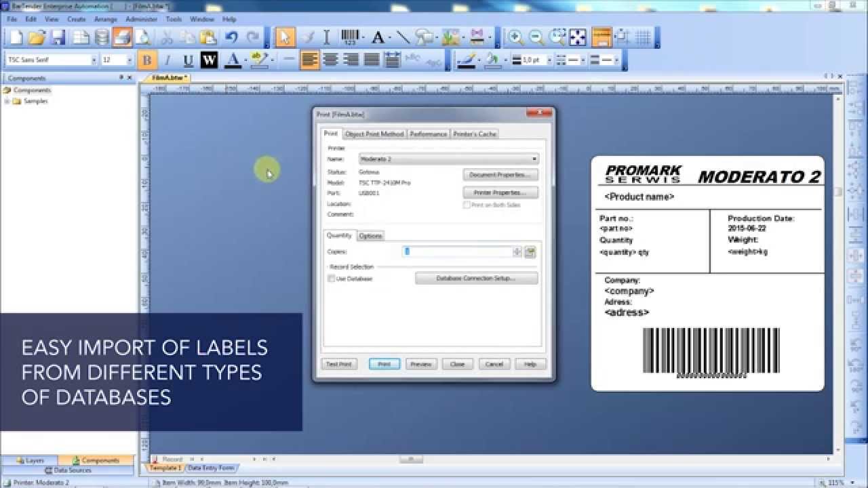This screenshot has height=488, width=868.
Task: Enable the Use Database checkbox
Action: click(x=331, y=279)
